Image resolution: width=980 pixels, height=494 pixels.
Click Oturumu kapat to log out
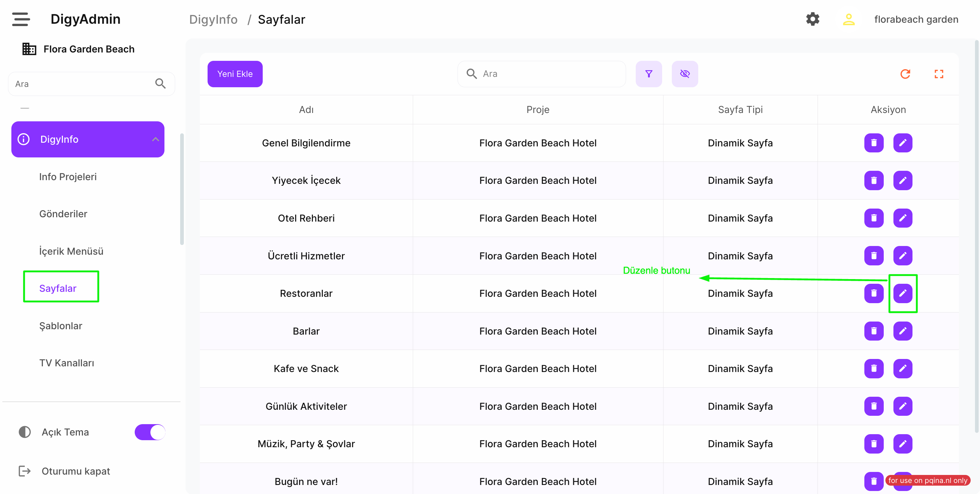point(75,471)
